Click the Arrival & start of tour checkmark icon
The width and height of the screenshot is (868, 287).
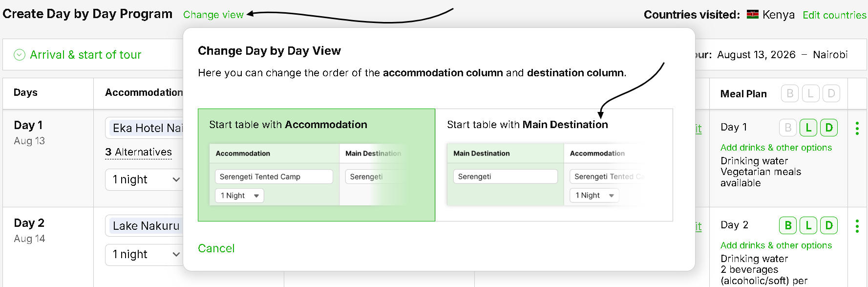pyautogui.click(x=20, y=55)
